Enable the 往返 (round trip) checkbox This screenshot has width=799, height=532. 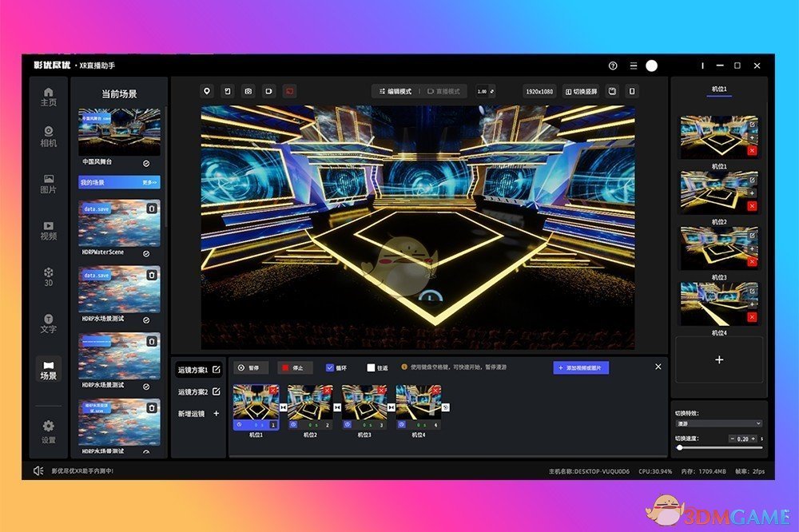371,367
